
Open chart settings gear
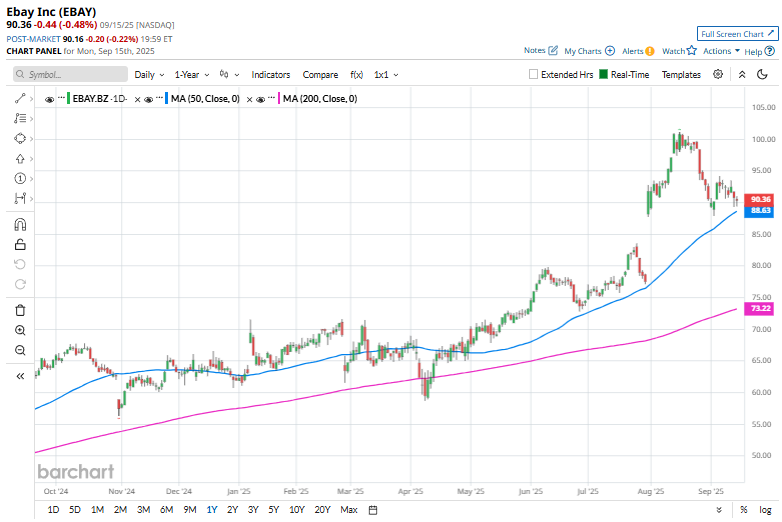tap(718, 74)
